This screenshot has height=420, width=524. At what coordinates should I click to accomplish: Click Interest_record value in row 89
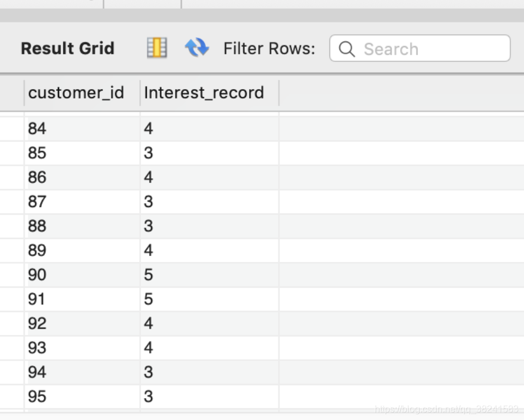point(209,251)
